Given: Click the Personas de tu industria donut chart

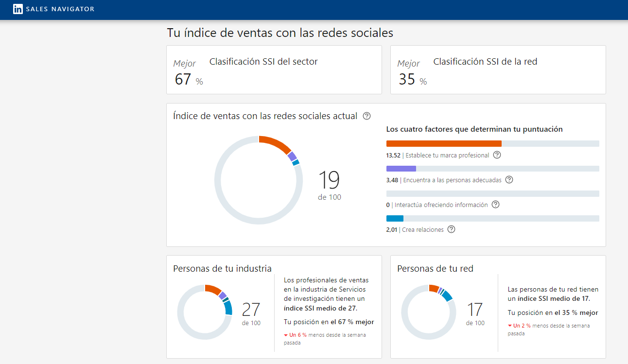Looking at the screenshot, I should (x=205, y=312).
